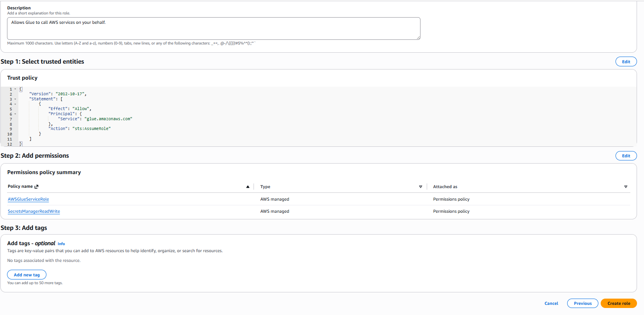Open the Info link beside Add tags
Screen dimensions: 644x315
pyautogui.click(x=61, y=244)
